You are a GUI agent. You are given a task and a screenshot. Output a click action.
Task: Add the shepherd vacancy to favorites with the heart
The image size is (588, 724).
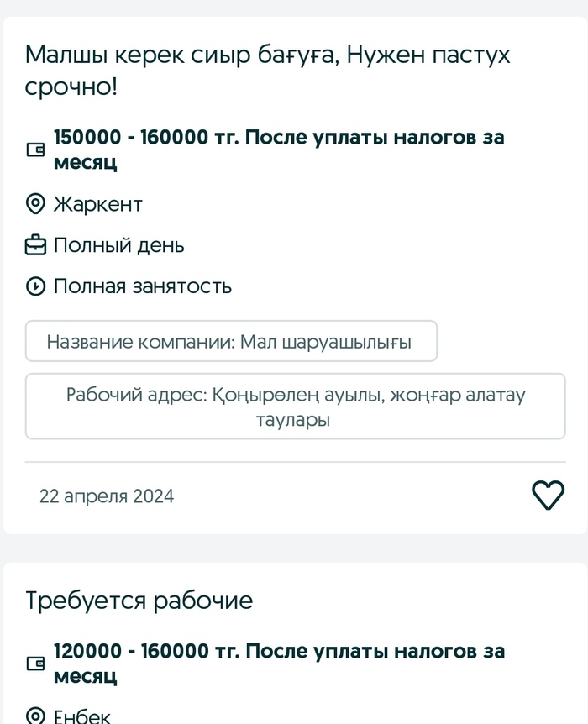tap(549, 496)
